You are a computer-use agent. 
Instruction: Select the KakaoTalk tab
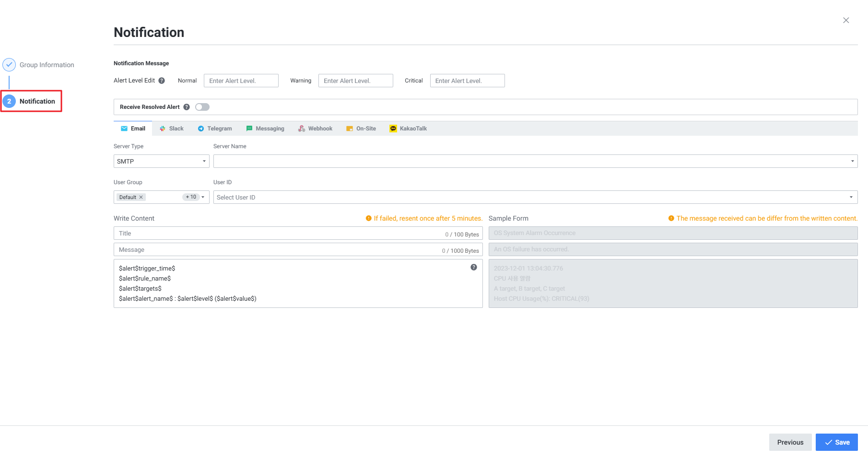[408, 129]
